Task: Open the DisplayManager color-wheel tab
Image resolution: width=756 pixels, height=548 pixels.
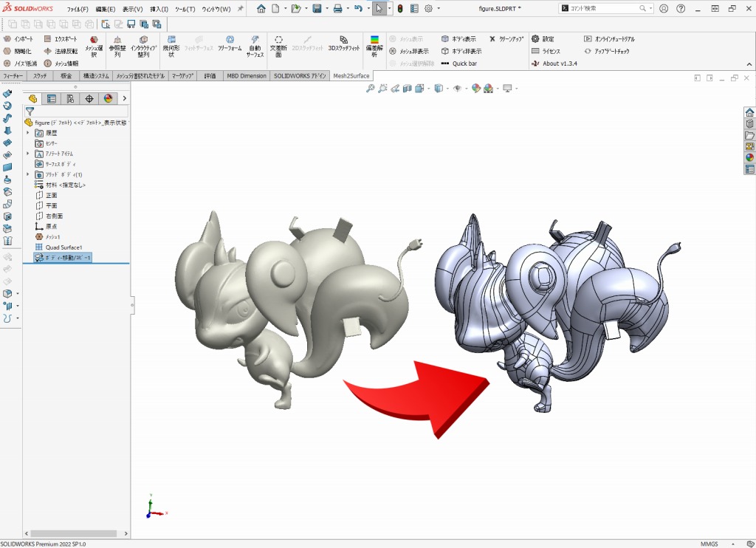Action: point(108,98)
